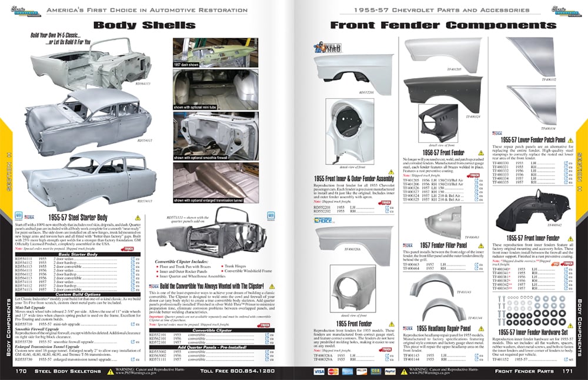Check the ea box for RD552201 LH fender

[x=386, y=207]
